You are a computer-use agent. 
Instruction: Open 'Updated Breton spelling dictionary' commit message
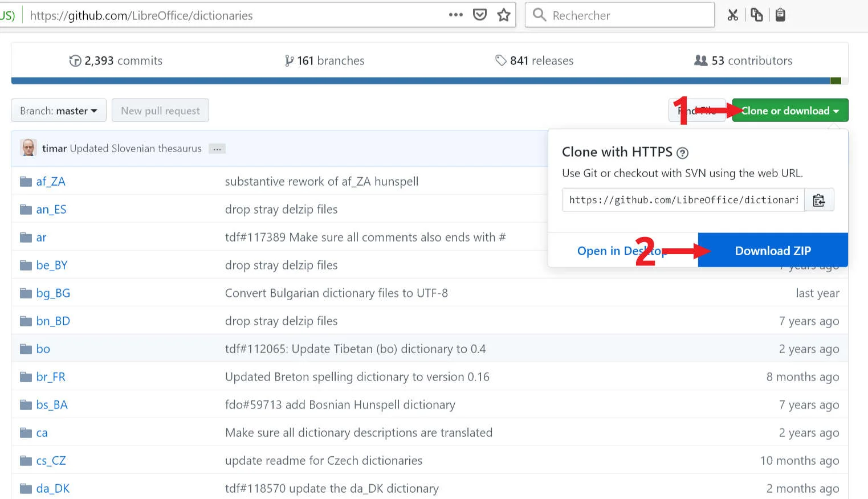tap(357, 377)
